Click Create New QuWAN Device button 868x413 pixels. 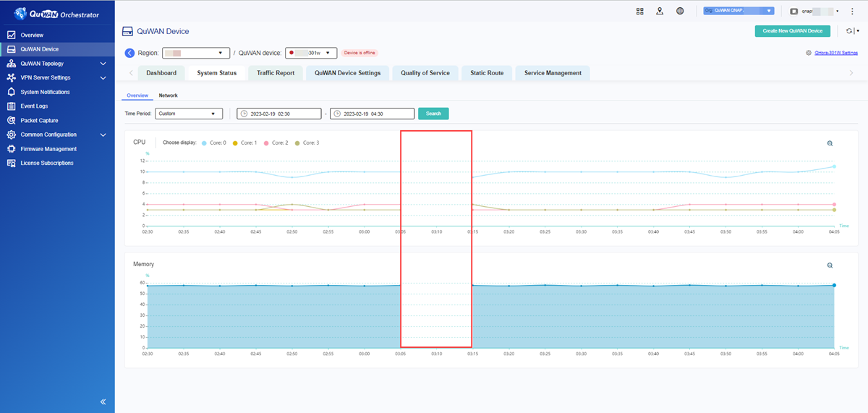(793, 31)
